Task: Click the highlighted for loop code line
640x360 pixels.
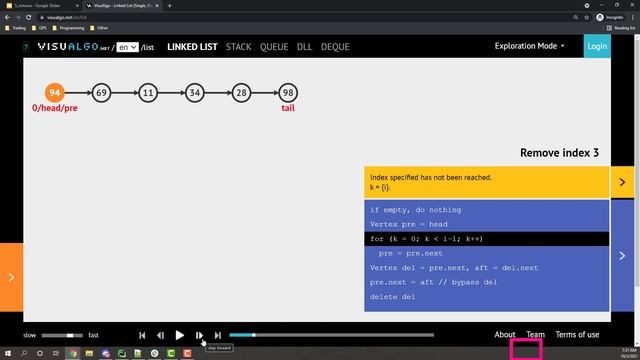Action: [x=487, y=239]
